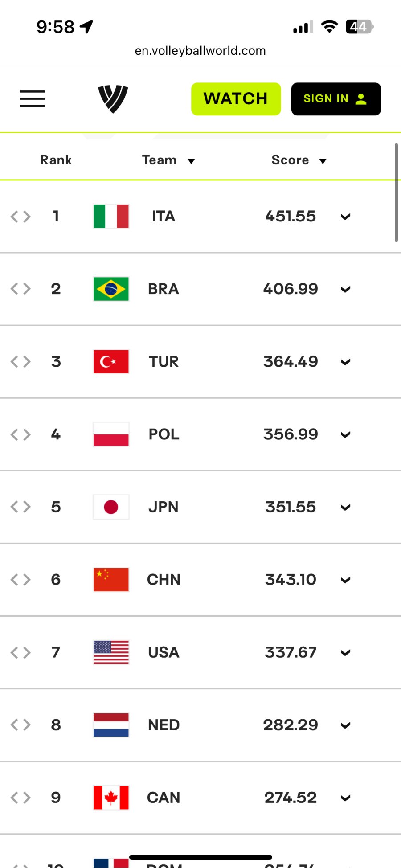Click the en.volleyballworld.com address bar

pos(200,51)
